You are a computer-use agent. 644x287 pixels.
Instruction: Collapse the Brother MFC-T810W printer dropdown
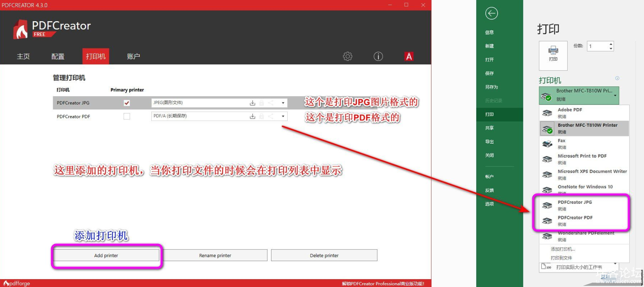point(615,95)
